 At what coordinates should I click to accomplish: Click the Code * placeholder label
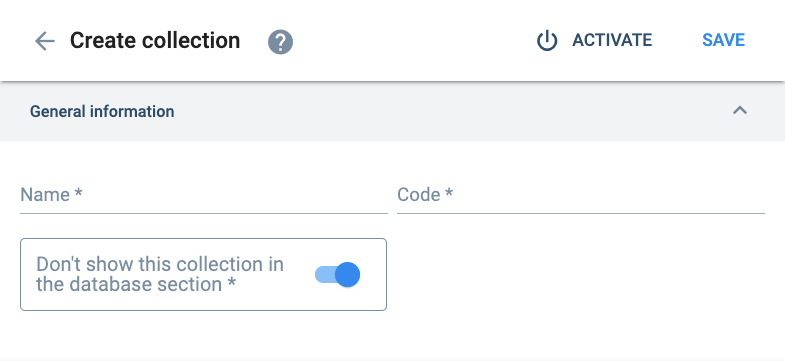[x=425, y=194]
